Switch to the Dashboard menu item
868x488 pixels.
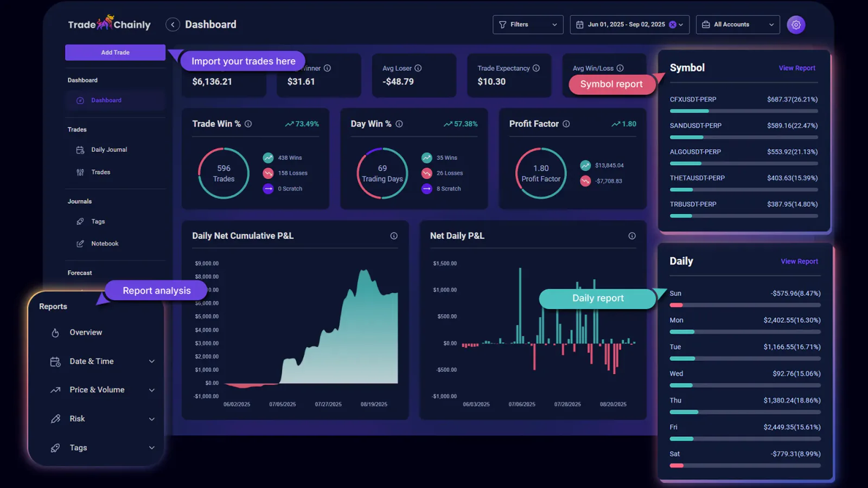pos(106,100)
